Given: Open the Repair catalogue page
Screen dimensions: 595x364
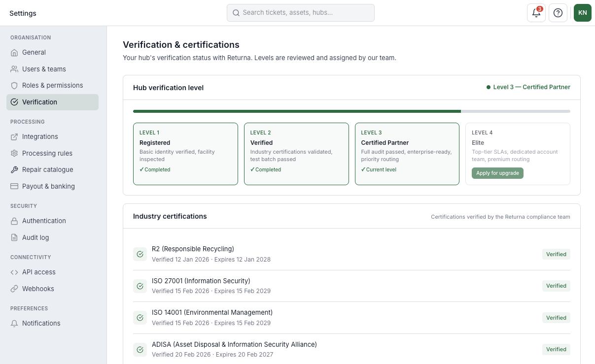Looking at the screenshot, I should point(47,169).
